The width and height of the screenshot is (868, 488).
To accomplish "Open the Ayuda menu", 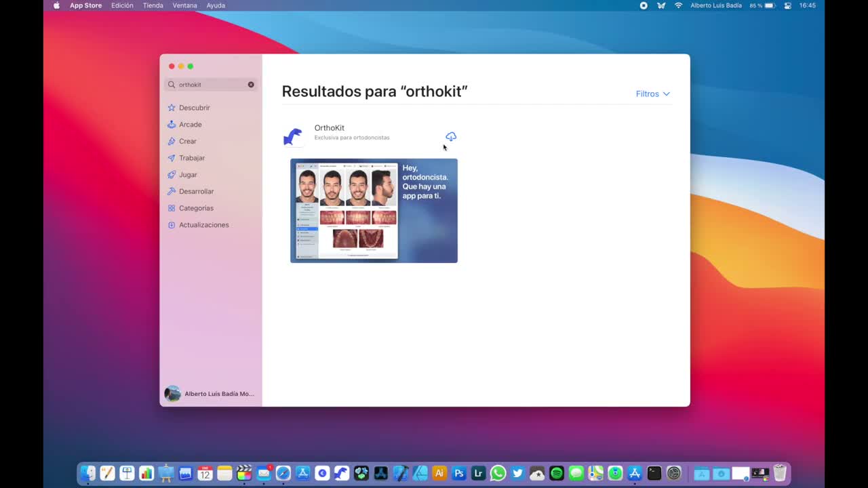I will (216, 5).
